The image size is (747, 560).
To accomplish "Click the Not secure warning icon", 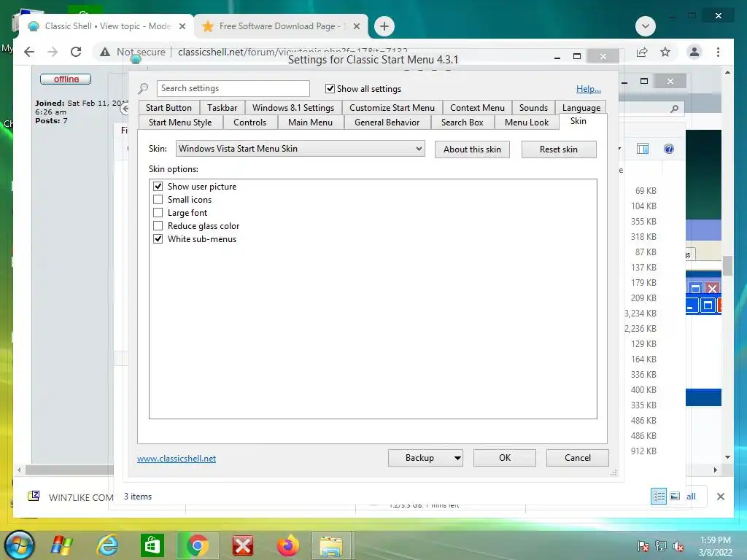I will click(x=105, y=52).
